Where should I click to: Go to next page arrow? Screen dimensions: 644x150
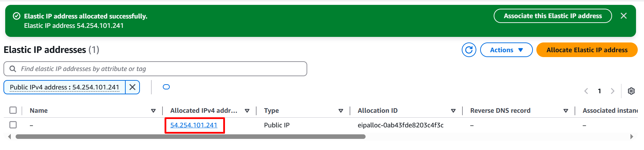coord(612,91)
